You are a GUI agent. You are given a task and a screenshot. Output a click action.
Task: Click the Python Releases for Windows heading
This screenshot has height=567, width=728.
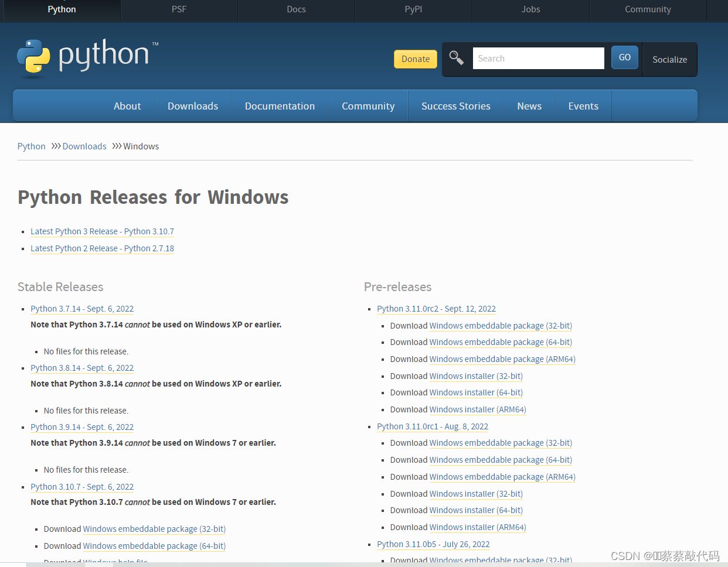coord(153,197)
